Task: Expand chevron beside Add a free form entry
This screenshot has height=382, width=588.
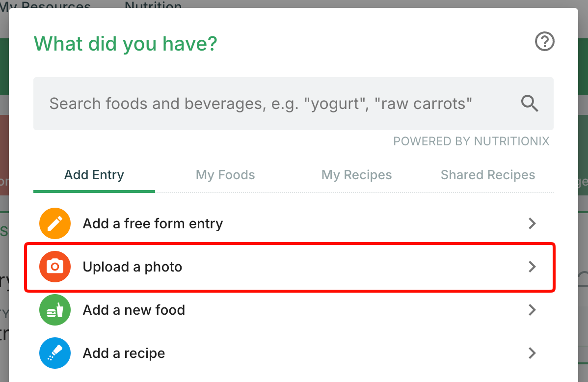Action: 532,223
